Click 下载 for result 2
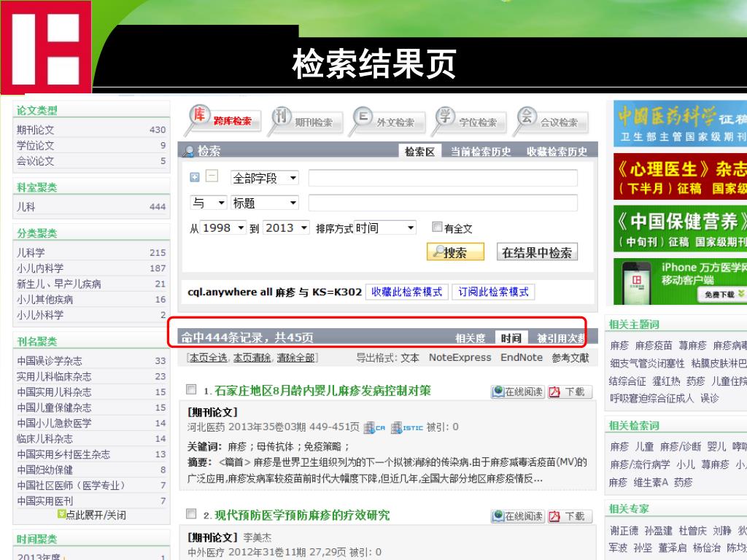The width and height of the screenshot is (747, 560). pos(570,516)
